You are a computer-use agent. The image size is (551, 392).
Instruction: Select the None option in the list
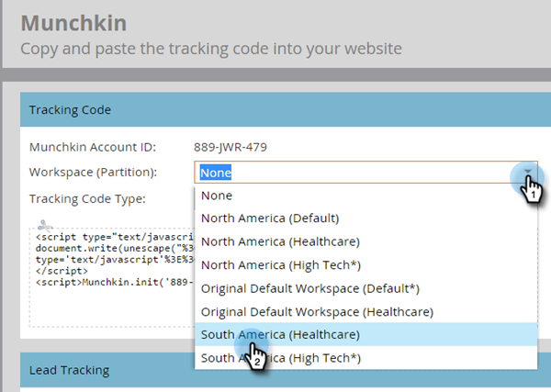(x=365, y=196)
